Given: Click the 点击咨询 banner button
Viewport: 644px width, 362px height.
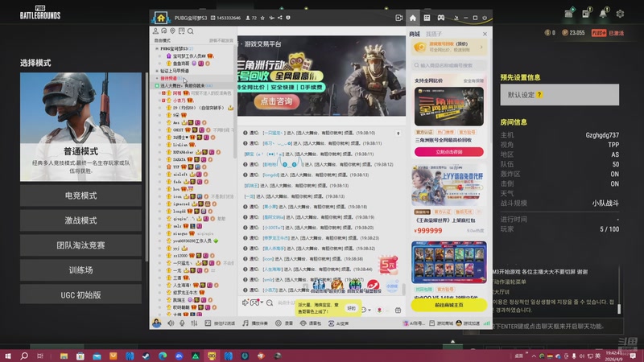Looking at the screenshot, I should click(276, 102).
